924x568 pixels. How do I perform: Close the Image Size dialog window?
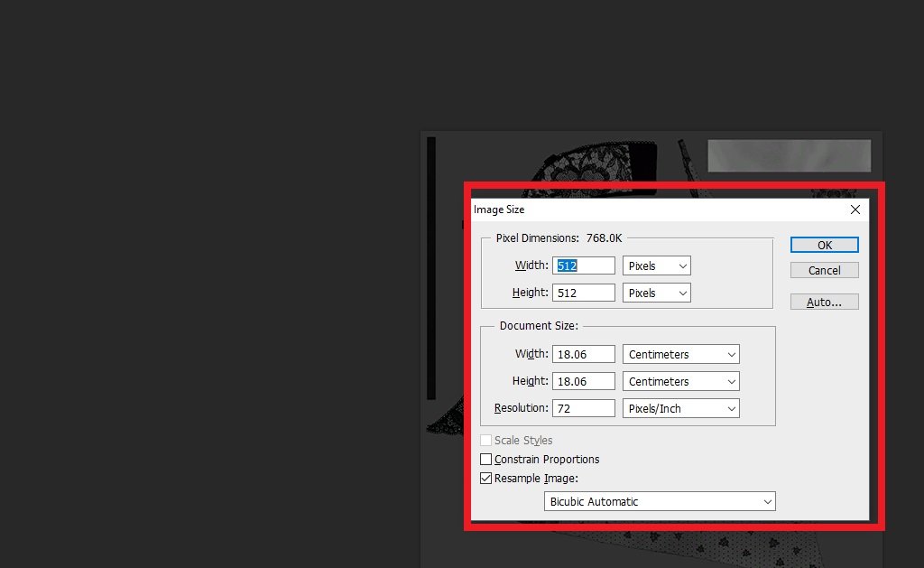855,210
